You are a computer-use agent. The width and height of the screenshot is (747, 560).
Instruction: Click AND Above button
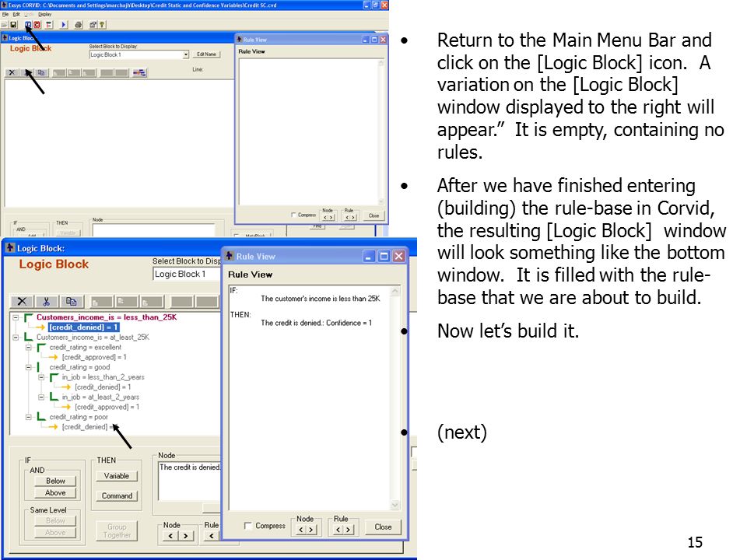coord(56,493)
